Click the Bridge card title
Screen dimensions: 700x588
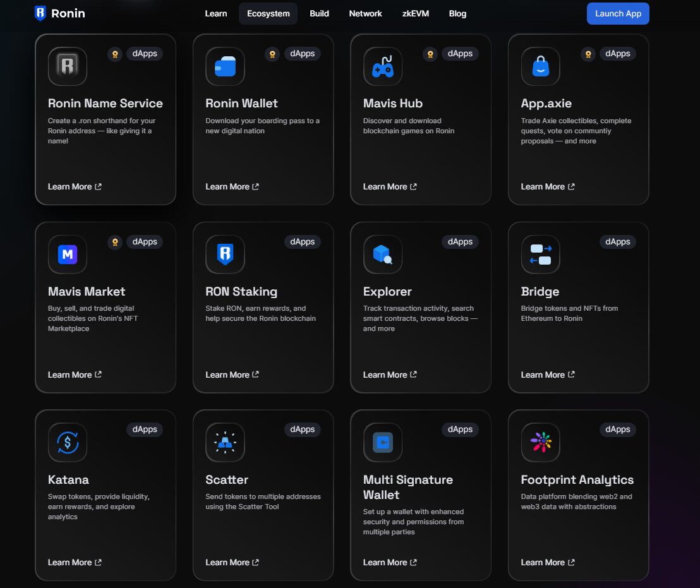[x=540, y=292]
